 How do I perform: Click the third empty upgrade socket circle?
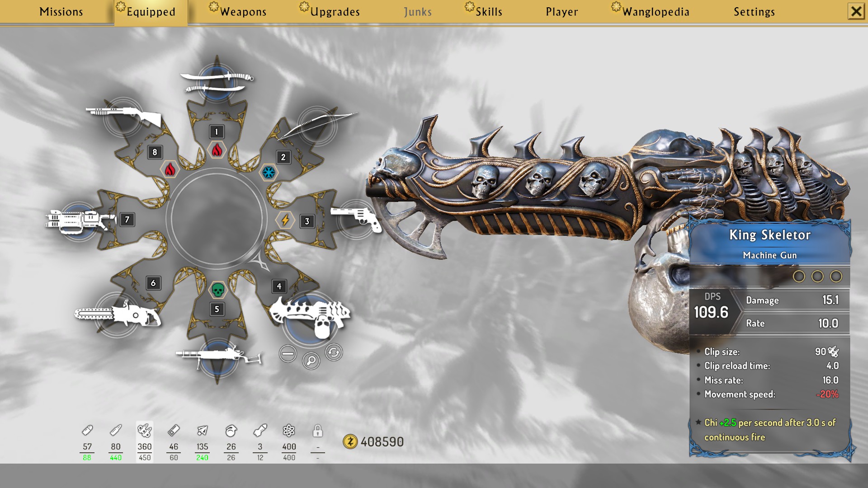pyautogui.click(x=836, y=276)
